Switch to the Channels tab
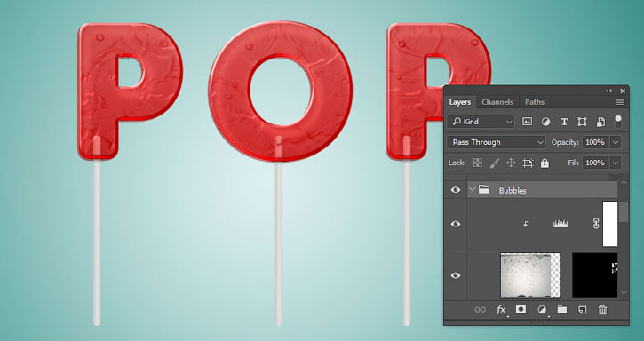This screenshot has height=341, width=644. tap(497, 102)
